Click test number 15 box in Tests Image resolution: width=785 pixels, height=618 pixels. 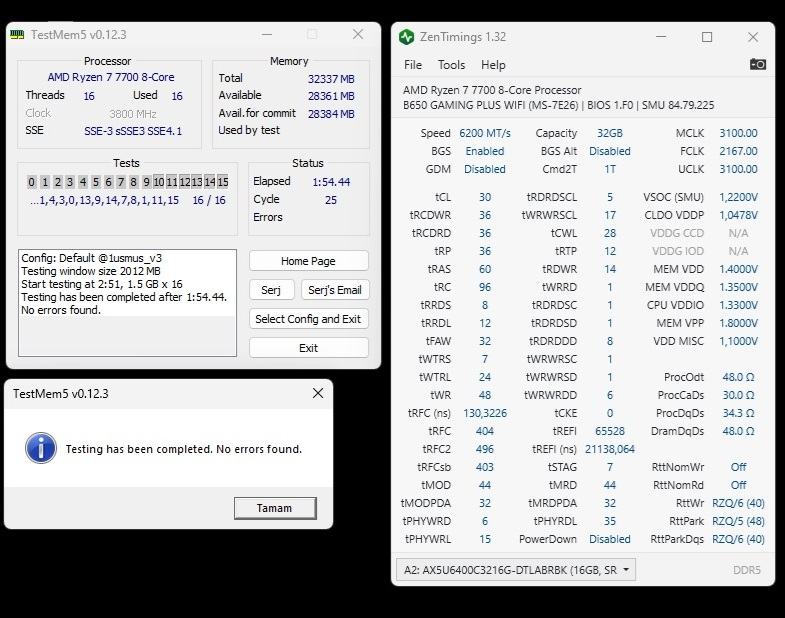[223, 182]
